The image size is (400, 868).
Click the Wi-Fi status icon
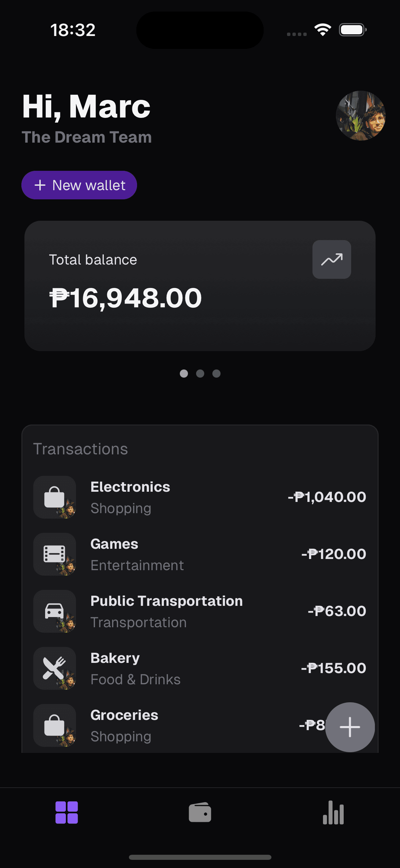coord(323,30)
